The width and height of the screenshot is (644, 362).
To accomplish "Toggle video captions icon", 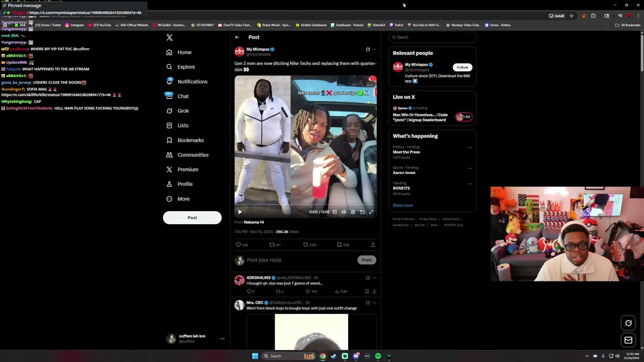I will pos(335,212).
